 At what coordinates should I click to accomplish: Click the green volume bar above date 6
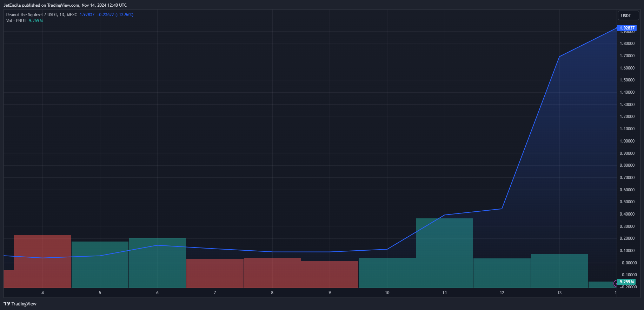(157, 263)
